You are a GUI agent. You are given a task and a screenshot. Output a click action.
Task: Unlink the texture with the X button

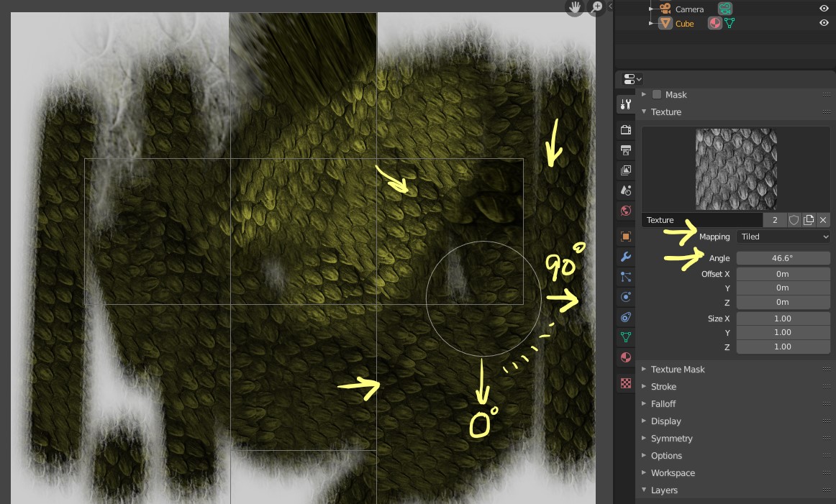822,220
